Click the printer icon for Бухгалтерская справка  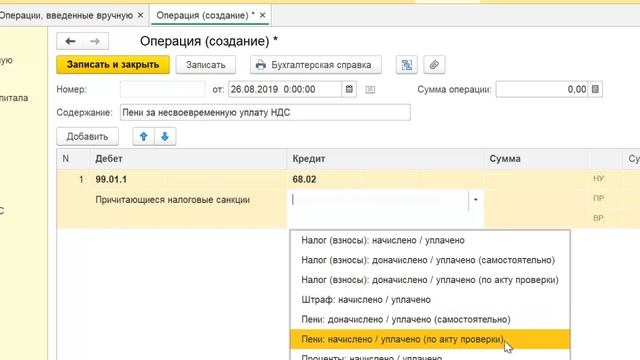point(261,65)
